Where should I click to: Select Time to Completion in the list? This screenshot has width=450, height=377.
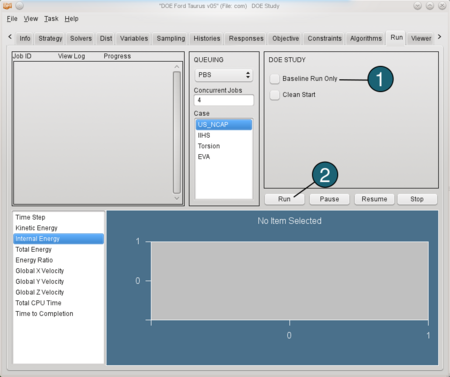(x=58, y=314)
